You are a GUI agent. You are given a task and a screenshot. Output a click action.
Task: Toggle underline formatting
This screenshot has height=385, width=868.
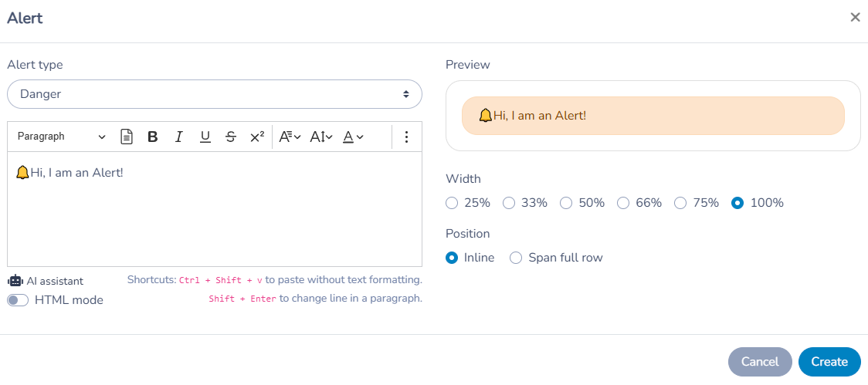click(205, 137)
